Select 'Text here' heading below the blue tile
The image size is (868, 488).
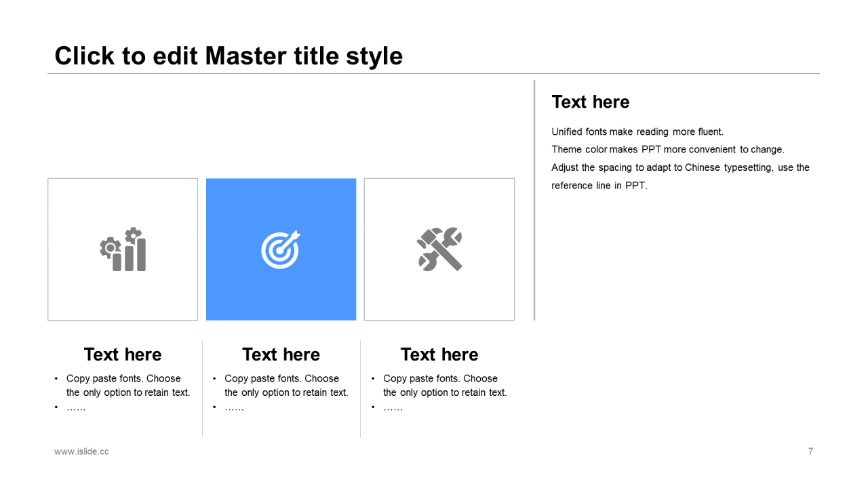pyautogui.click(x=281, y=354)
